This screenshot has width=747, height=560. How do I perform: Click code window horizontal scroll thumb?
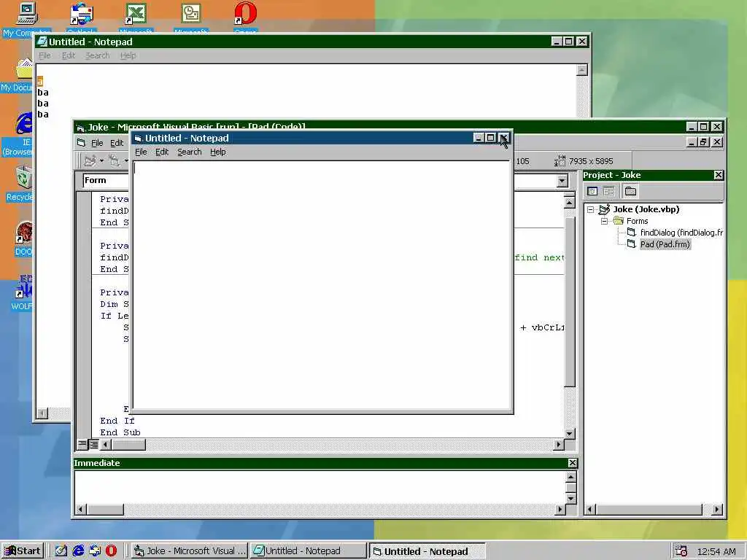coord(128,444)
